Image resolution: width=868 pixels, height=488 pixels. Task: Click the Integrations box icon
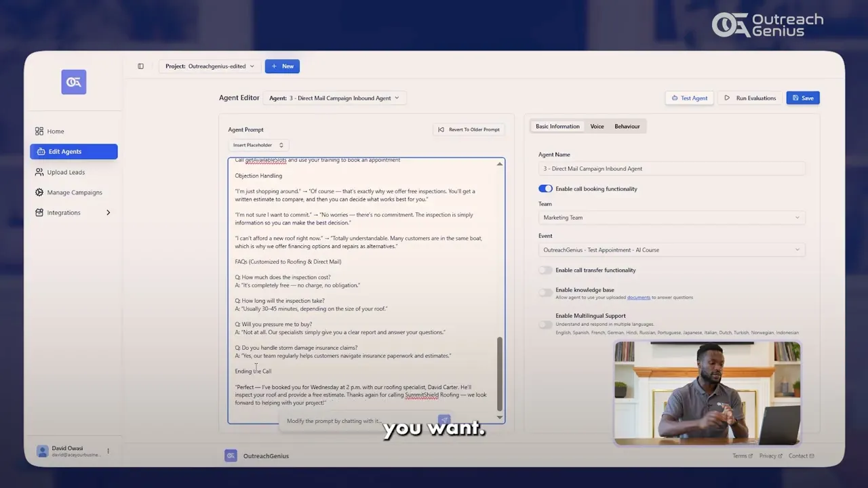pyautogui.click(x=39, y=213)
